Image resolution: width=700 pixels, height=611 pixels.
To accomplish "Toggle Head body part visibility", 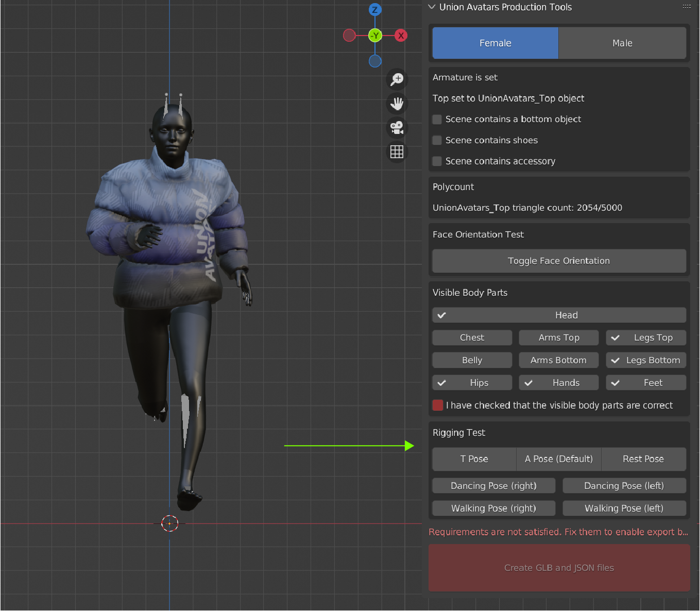I will 559,315.
